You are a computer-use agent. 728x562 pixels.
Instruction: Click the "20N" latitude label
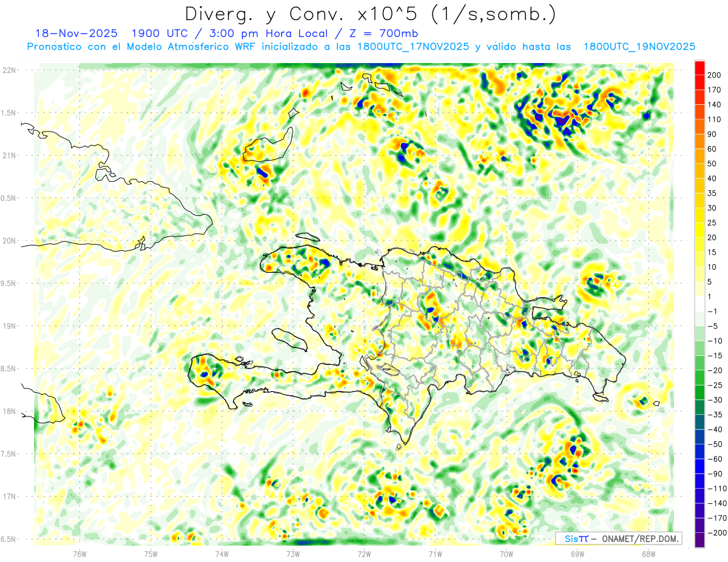click(9, 241)
